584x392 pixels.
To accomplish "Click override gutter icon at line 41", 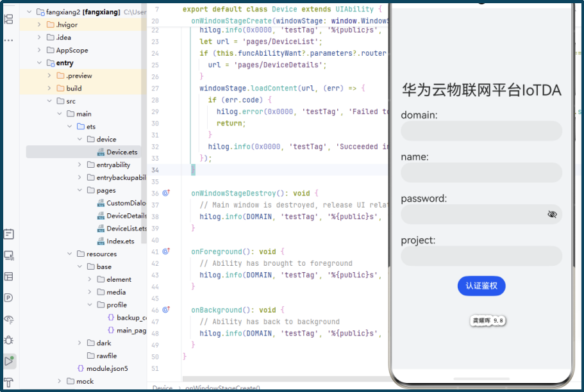I will tap(166, 251).
